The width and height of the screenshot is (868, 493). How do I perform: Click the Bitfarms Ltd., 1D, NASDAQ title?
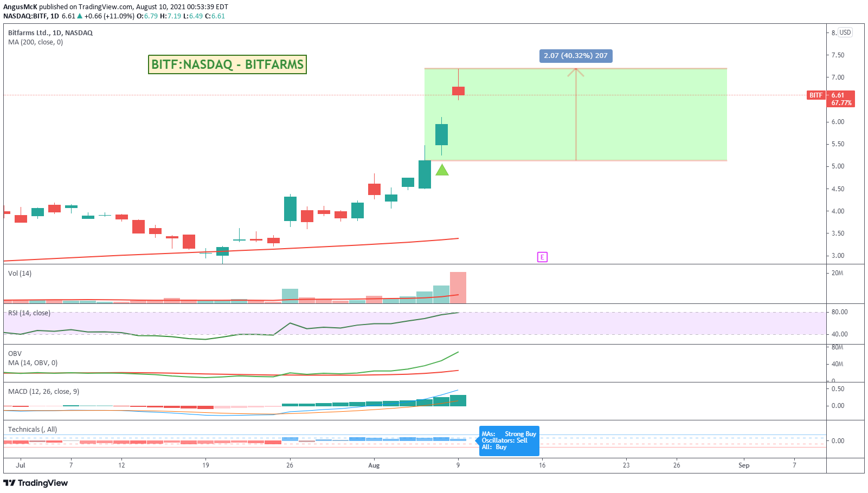(50, 33)
